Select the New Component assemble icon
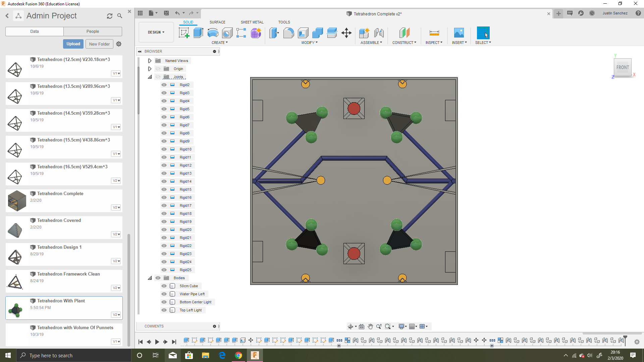 [x=364, y=33]
